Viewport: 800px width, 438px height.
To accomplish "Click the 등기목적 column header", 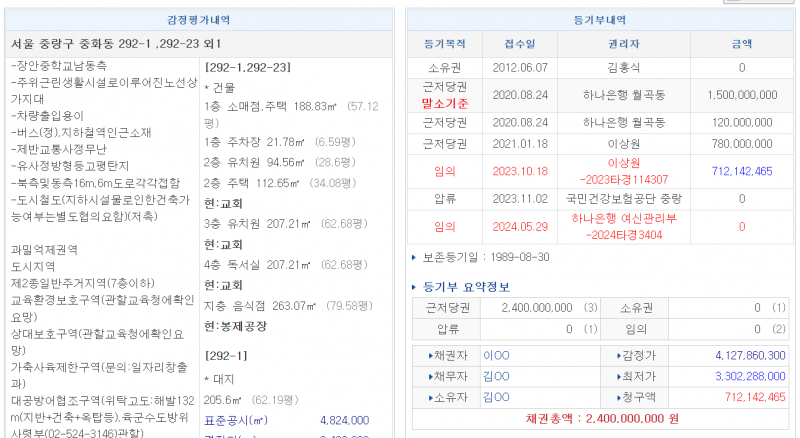I will (446, 45).
